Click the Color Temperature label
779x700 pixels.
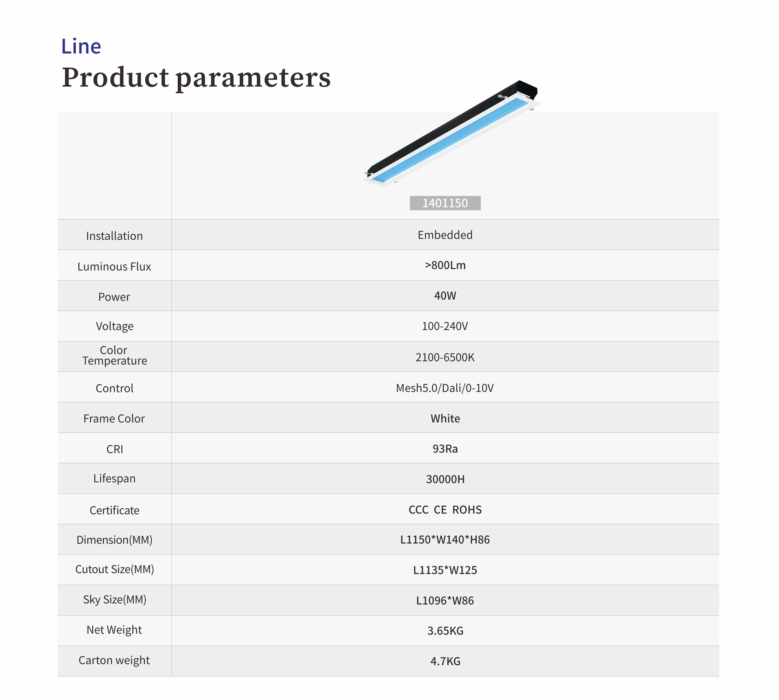tap(114, 355)
